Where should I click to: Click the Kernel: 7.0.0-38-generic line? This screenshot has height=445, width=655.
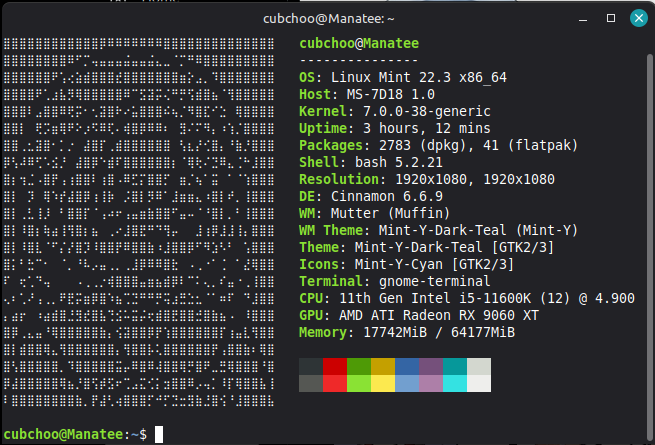(395, 112)
